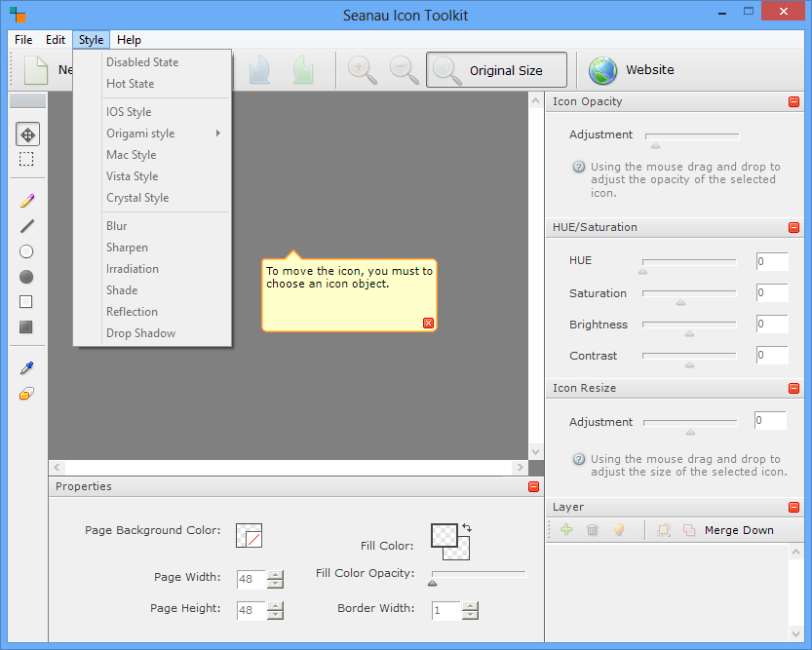Increase Border Width with up arrow
The width and height of the screenshot is (812, 650).
(x=470, y=606)
